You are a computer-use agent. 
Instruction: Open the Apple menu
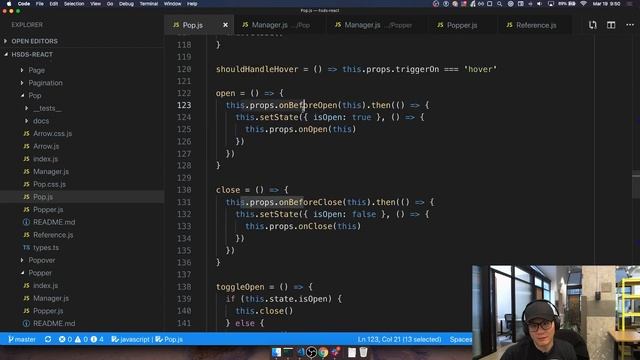tap(9, 4)
